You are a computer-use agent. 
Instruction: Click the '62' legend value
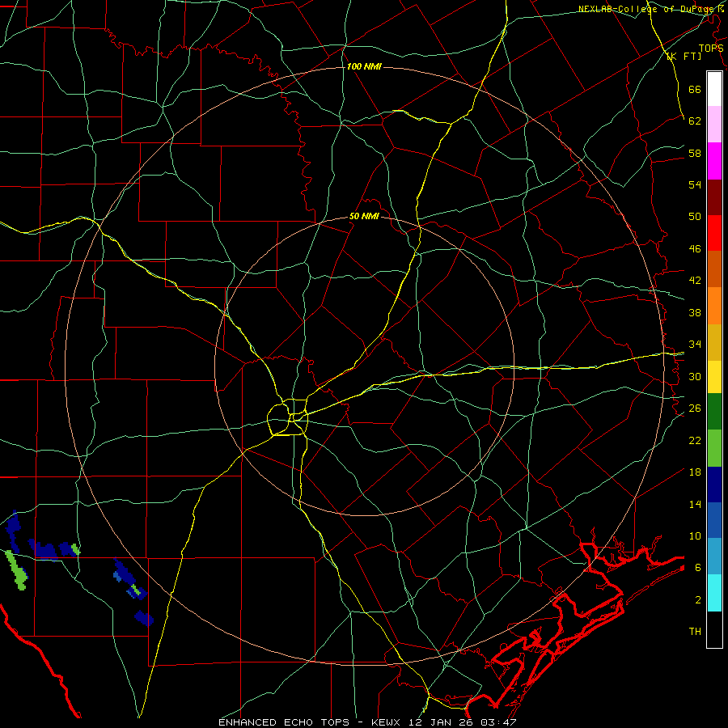[695, 121]
